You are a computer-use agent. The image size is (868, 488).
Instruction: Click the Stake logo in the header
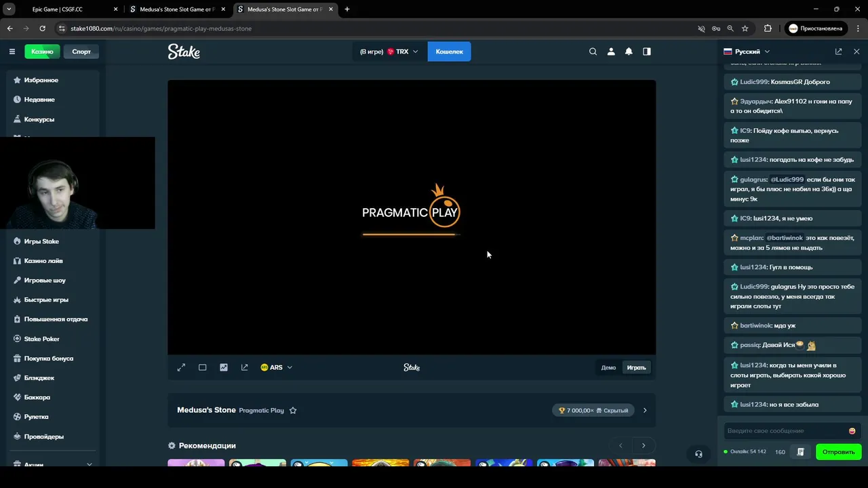coord(184,52)
